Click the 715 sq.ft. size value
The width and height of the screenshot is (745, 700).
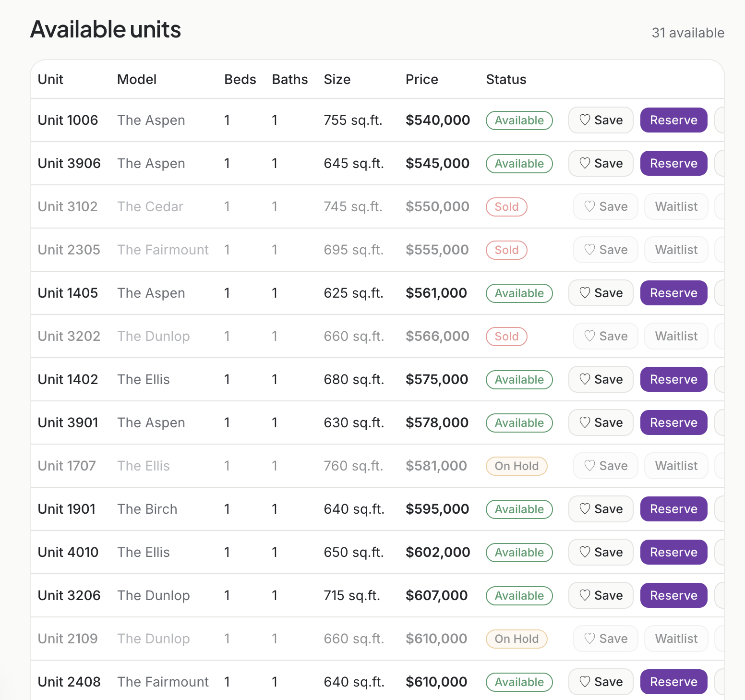pos(352,595)
